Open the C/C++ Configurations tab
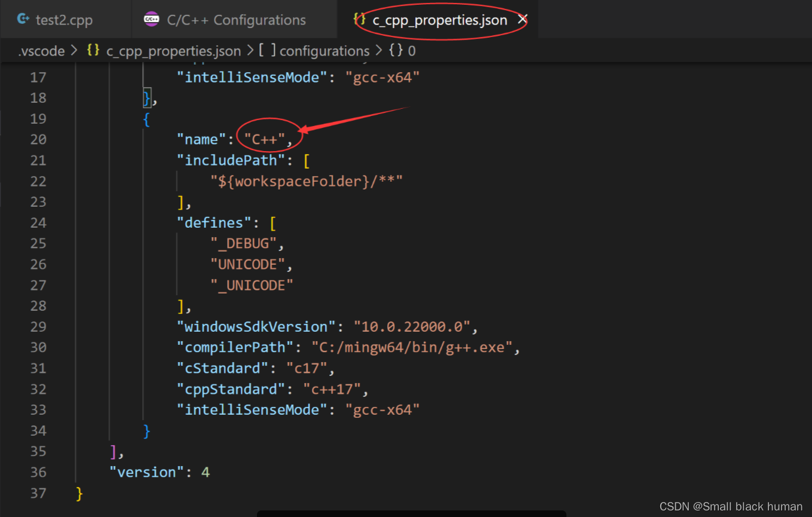 pos(236,20)
